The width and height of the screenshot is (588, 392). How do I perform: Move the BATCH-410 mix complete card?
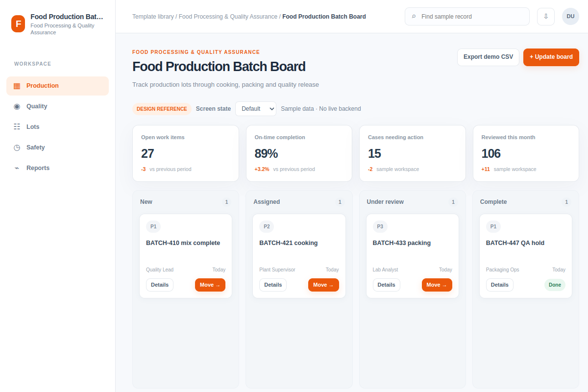click(x=210, y=285)
